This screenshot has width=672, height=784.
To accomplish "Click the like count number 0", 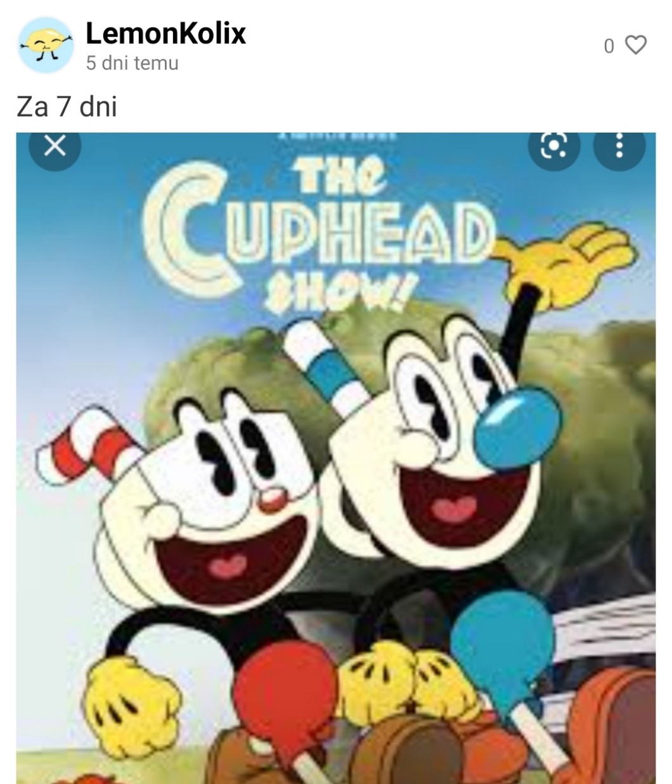I will coord(609,46).
